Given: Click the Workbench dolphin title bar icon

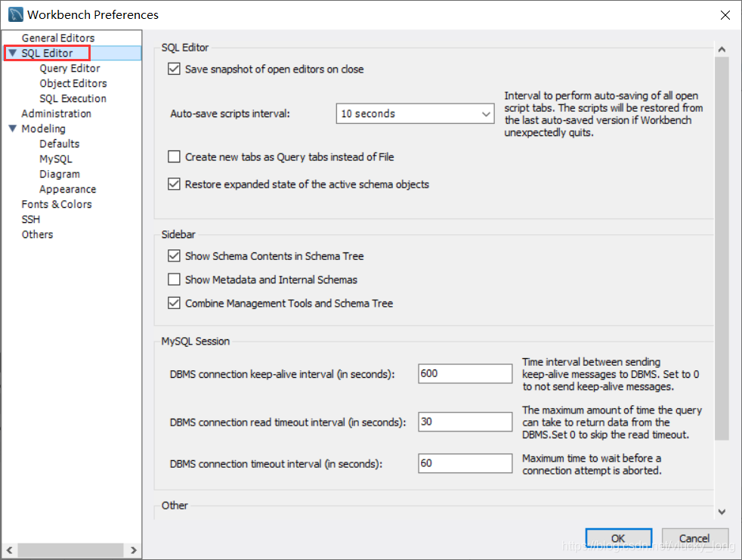Looking at the screenshot, I should click(x=16, y=14).
